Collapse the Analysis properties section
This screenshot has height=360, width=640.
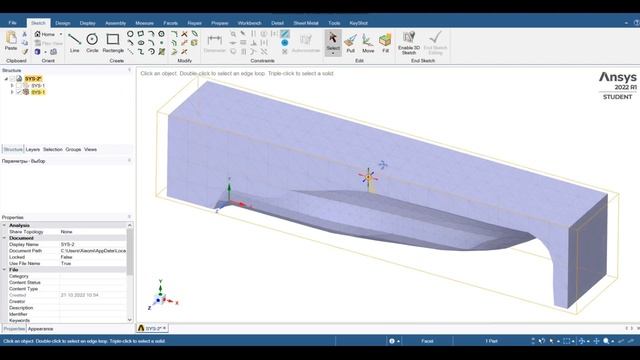(4, 225)
